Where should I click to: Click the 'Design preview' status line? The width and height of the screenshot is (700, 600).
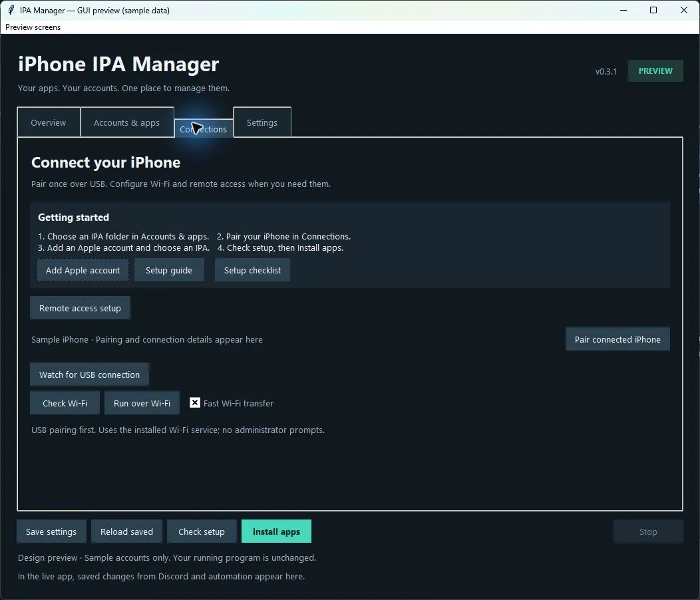pos(167,557)
